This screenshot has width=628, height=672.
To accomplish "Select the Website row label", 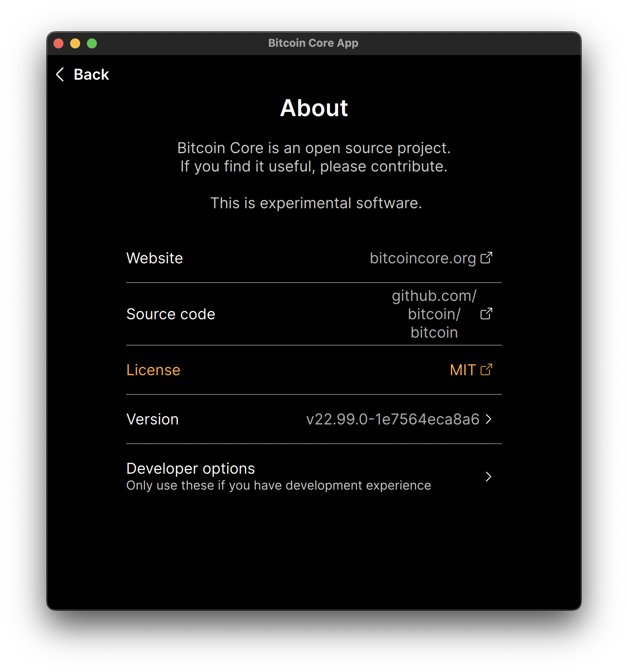I will (x=155, y=258).
